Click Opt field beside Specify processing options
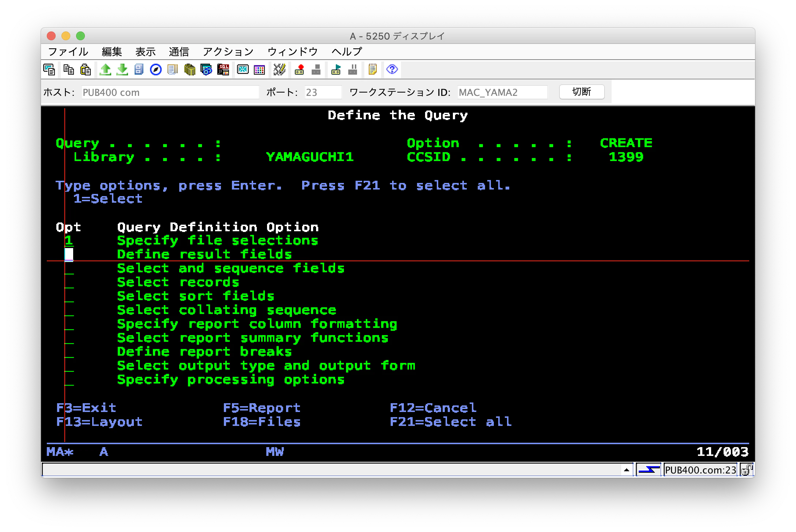 [x=69, y=379]
